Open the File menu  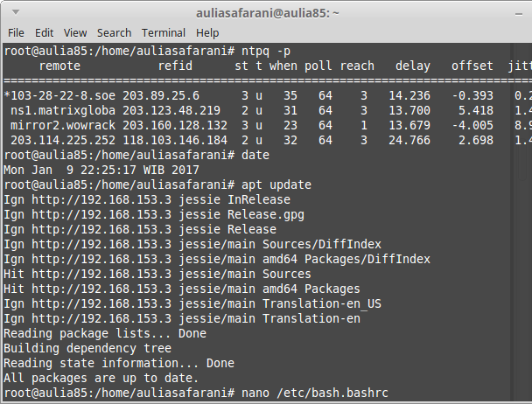pyautogui.click(x=16, y=32)
